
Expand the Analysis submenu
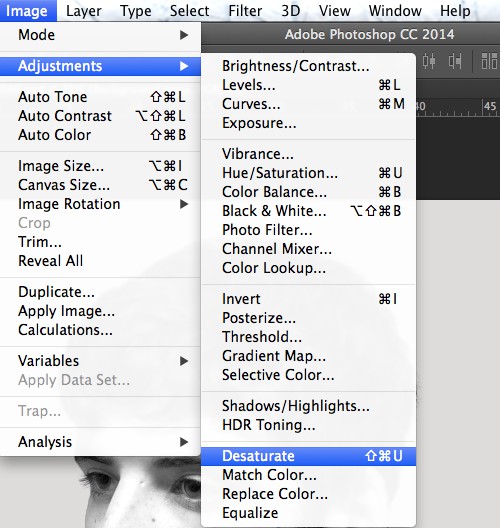100,442
